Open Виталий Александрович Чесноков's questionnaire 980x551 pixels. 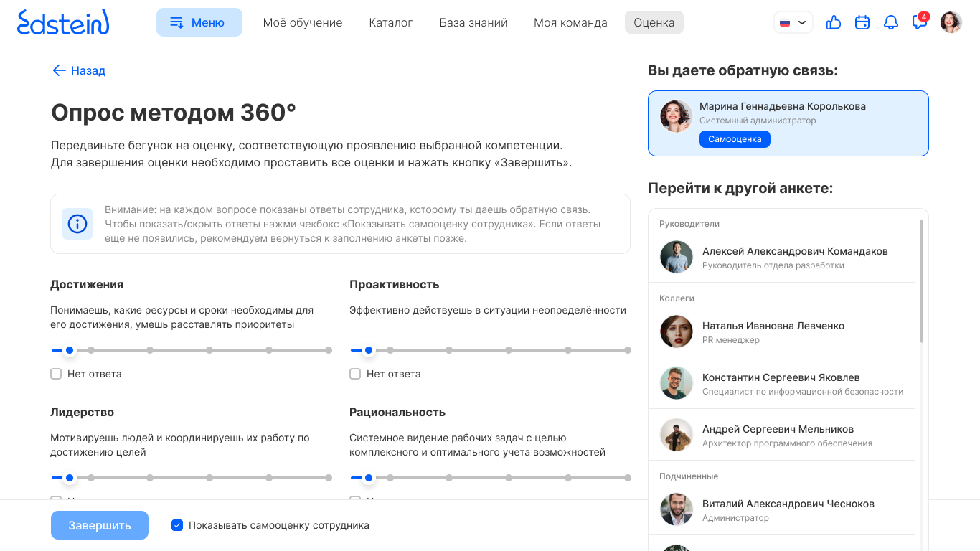(781, 509)
